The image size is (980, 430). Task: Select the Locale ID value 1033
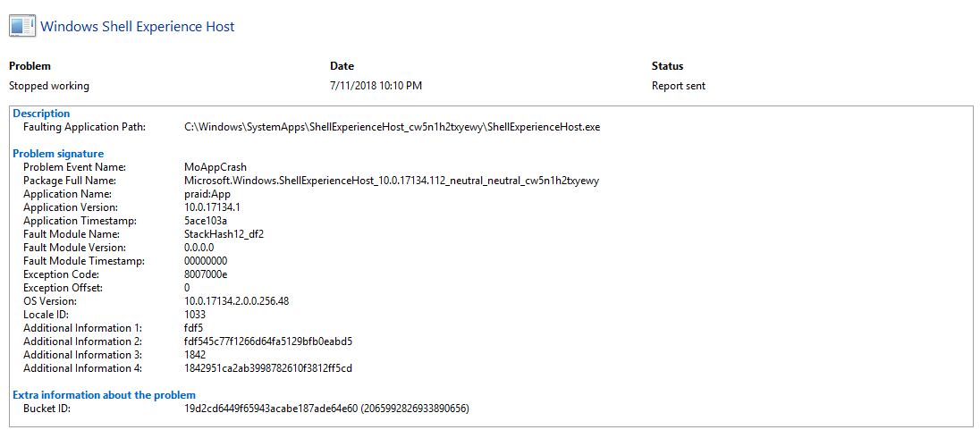click(x=195, y=315)
